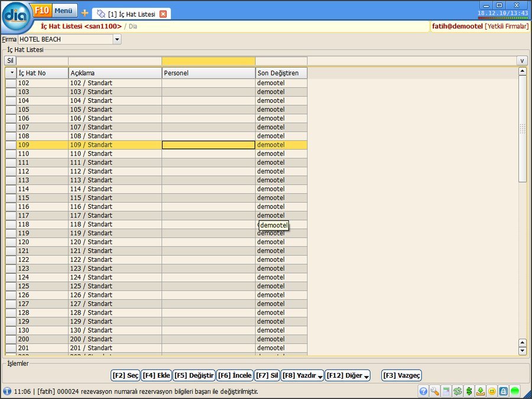Click the blue padlock lock icon
The height and width of the screenshot is (399, 532).
[x=504, y=391]
